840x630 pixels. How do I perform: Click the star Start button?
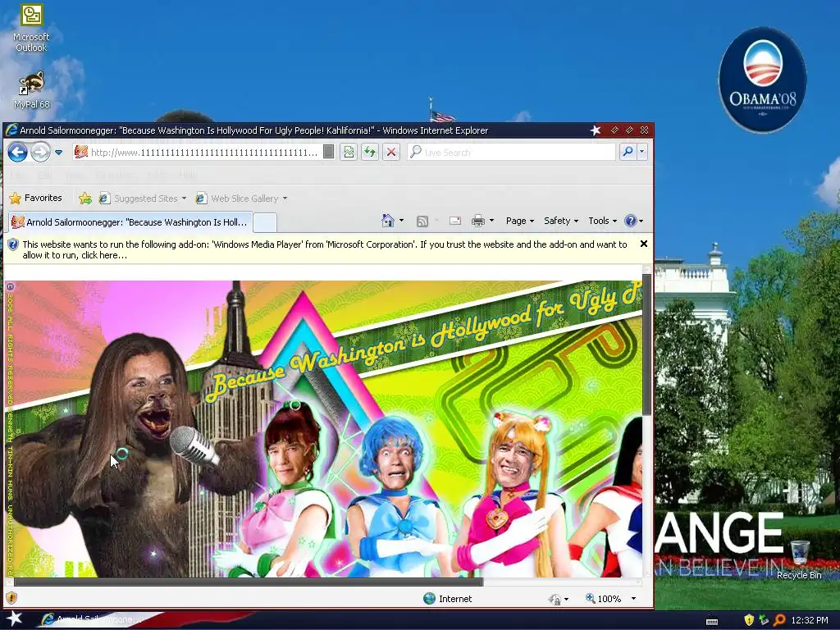coord(13,619)
